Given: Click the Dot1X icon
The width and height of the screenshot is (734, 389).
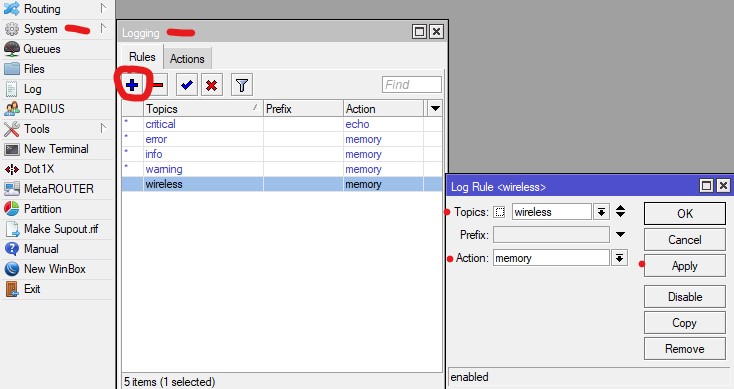Looking at the screenshot, I should tap(12, 169).
